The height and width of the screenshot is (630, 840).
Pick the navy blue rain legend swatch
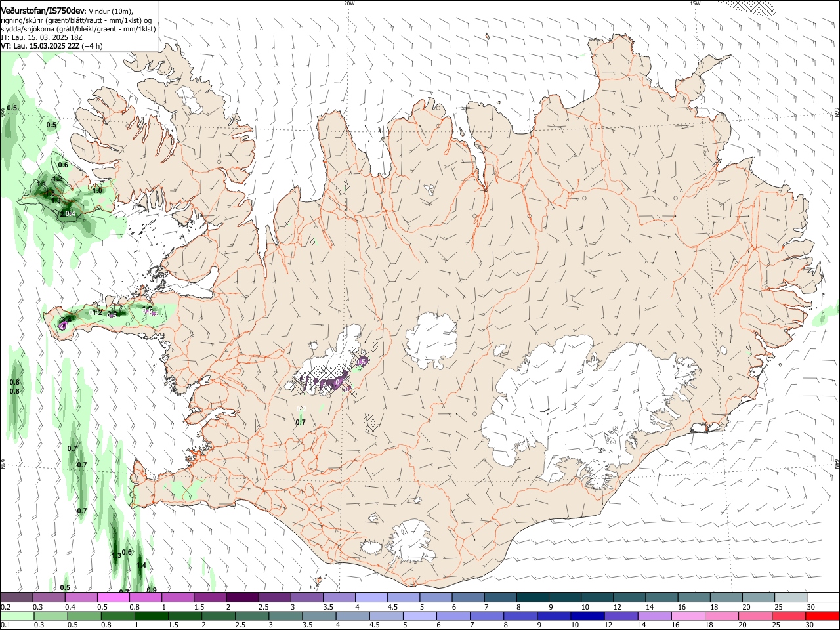(x=587, y=616)
